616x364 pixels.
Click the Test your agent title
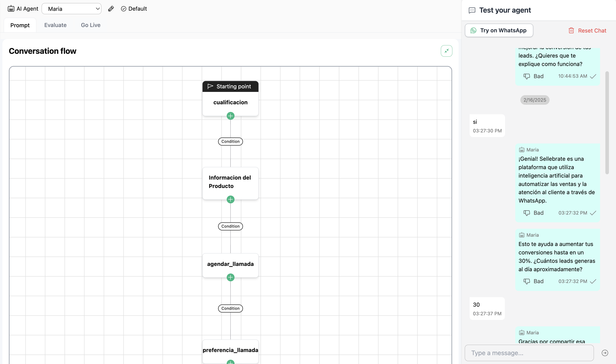pyautogui.click(x=505, y=10)
